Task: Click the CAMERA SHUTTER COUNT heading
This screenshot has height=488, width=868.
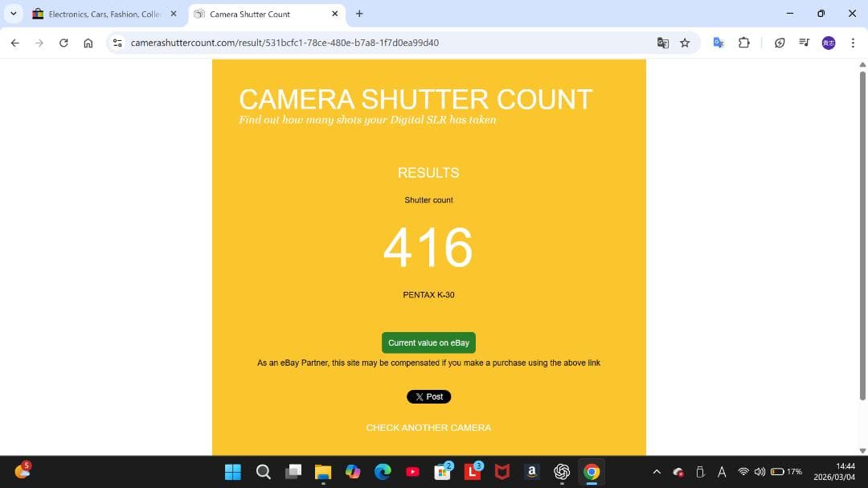Action: (x=416, y=100)
